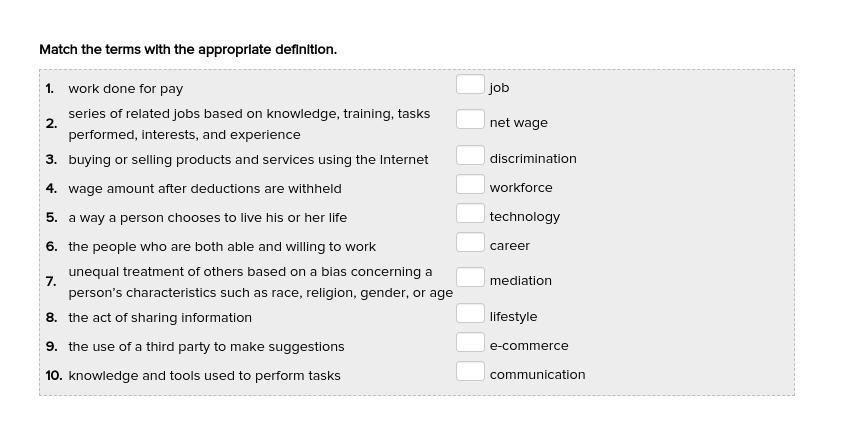Focus the communication answer box
This screenshot has width=844, height=435.
(470, 371)
